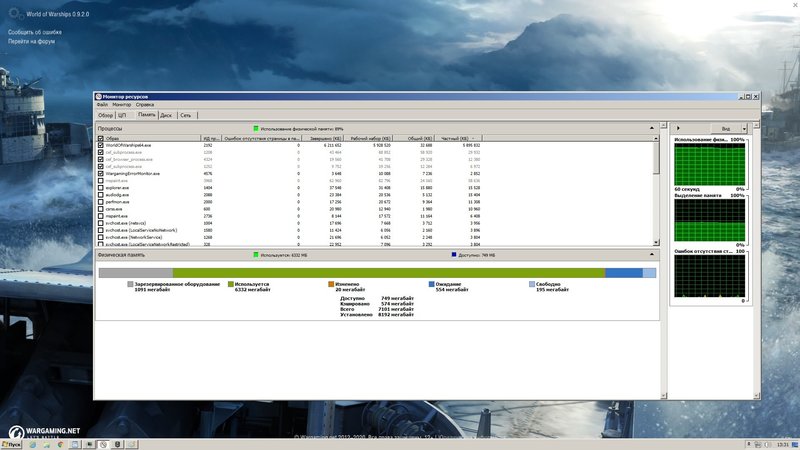This screenshot has height=450, width=800.
Task: Check the svchost.exe (netsvcs) checkbox
Action: pos(101,223)
